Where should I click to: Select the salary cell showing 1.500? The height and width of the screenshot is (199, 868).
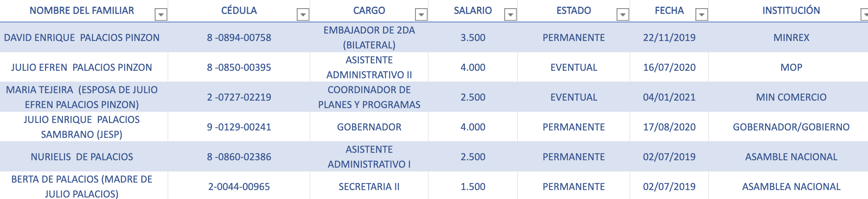click(473, 186)
